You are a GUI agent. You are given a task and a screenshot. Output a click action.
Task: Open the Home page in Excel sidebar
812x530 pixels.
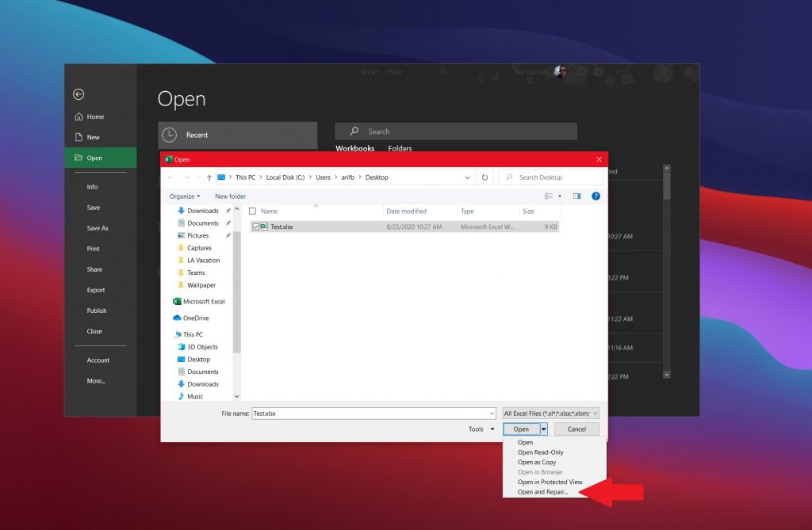pyautogui.click(x=90, y=116)
